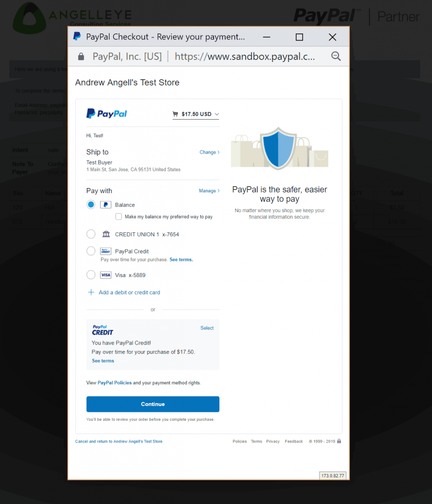Screen dimensions: 432x504
Task: Click the Visa card icon next to x-5889
Action: (105, 275)
